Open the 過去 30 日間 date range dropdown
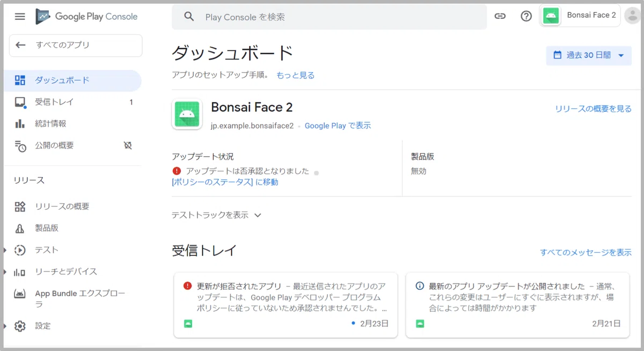This screenshot has height=351, width=644. coord(589,55)
